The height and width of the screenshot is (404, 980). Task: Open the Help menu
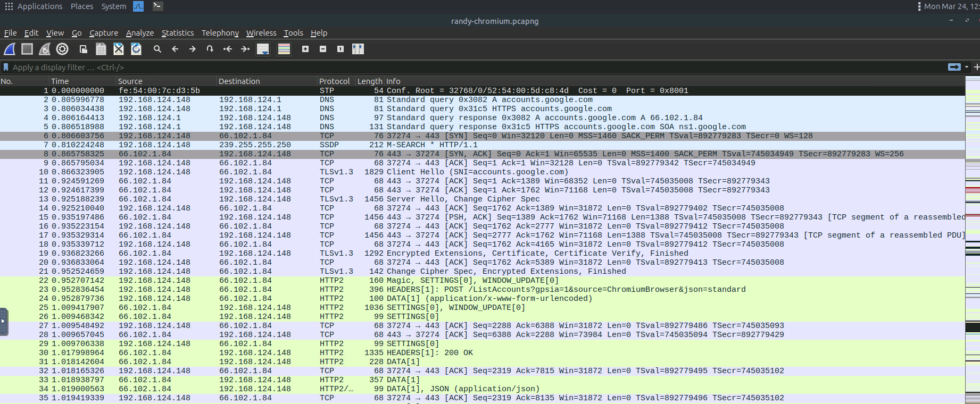tap(319, 33)
